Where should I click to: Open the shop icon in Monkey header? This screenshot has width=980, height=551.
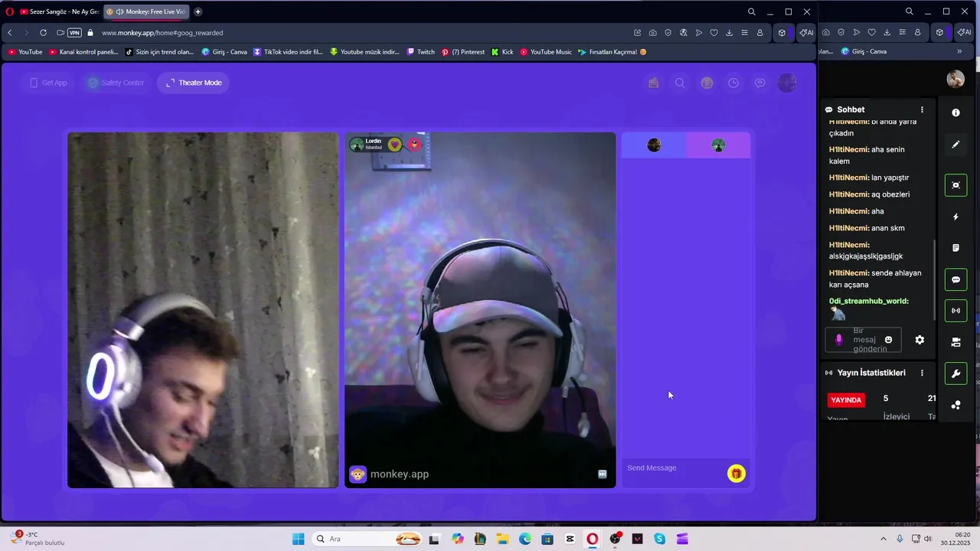pyautogui.click(x=653, y=83)
